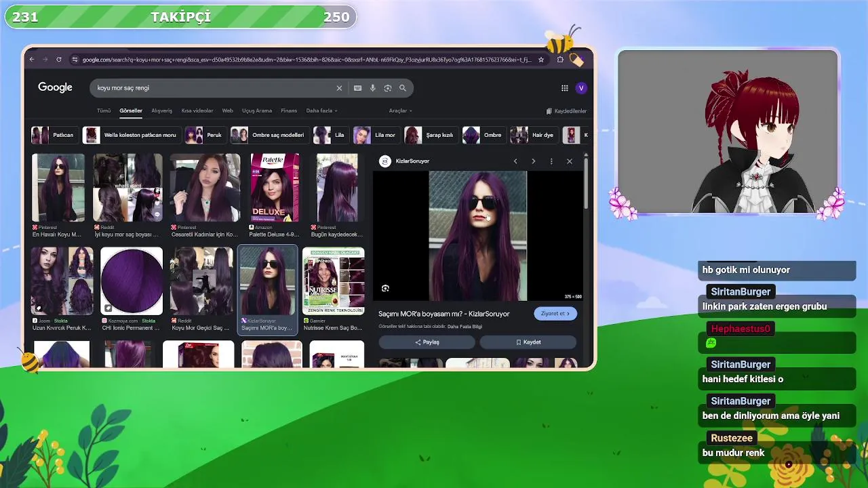Open Google apps grid
The width and height of the screenshot is (868, 488).
click(x=564, y=88)
